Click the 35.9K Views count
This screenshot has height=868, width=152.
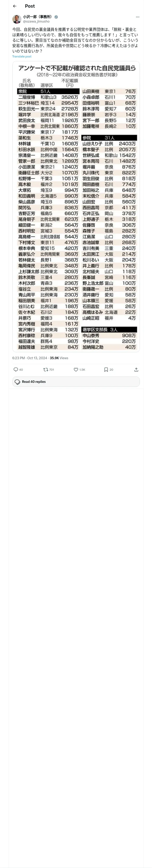point(59,358)
